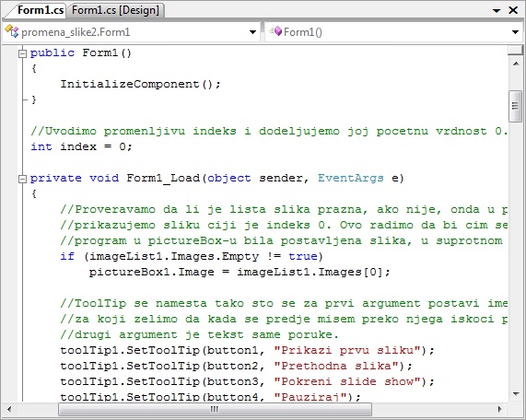Click on the int index = 0 line

pyautogui.click(x=81, y=146)
